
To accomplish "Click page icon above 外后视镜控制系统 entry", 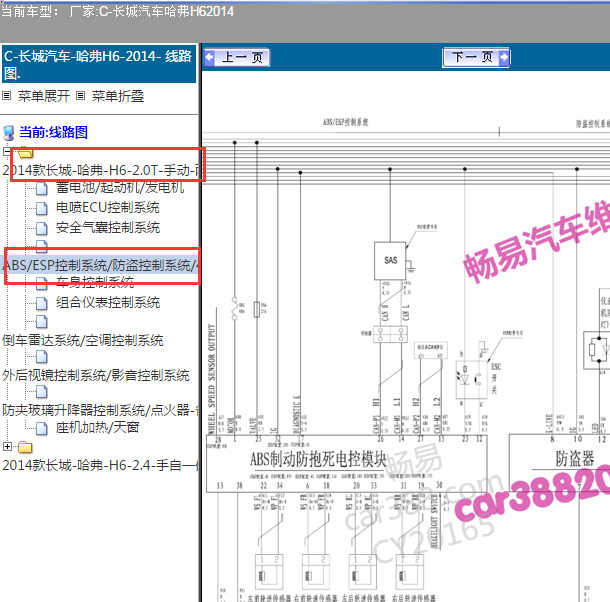I will pyautogui.click(x=42, y=357).
